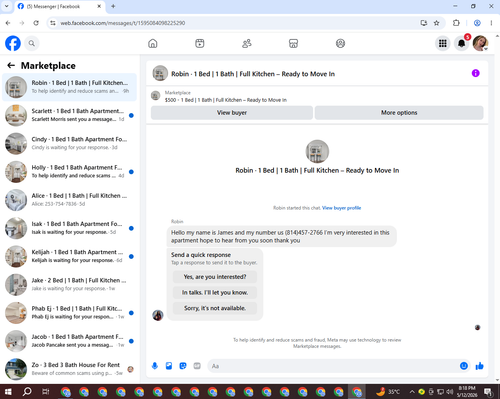Open the Cindy apartment conversation

(69, 144)
